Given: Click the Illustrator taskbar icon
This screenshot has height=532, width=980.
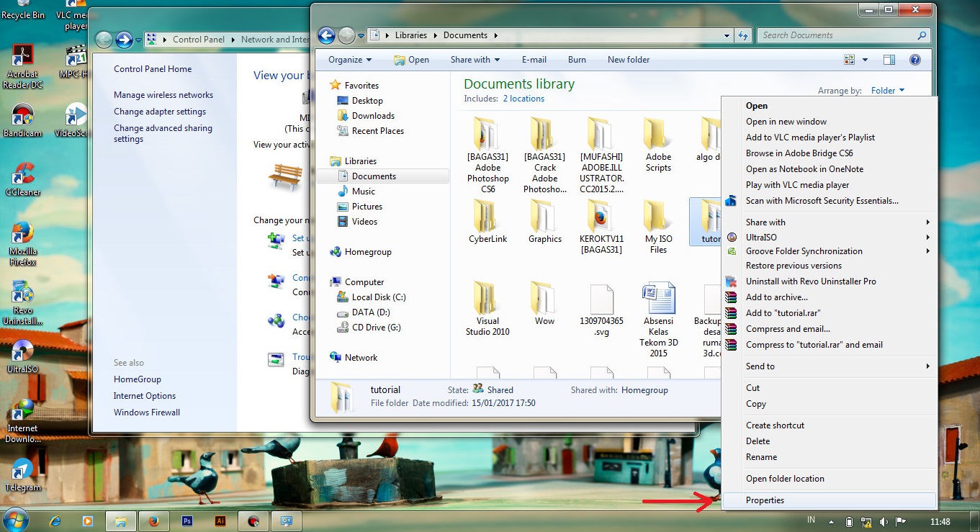Looking at the screenshot, I should (x=221, y=520).
